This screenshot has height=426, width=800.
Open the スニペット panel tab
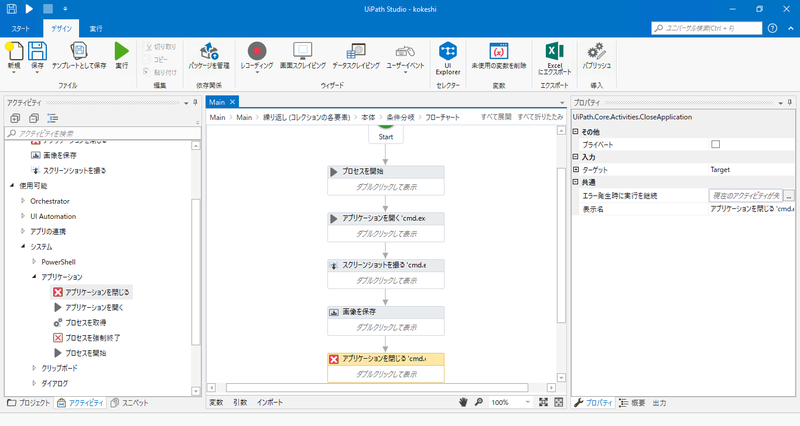tap(130, 403)
